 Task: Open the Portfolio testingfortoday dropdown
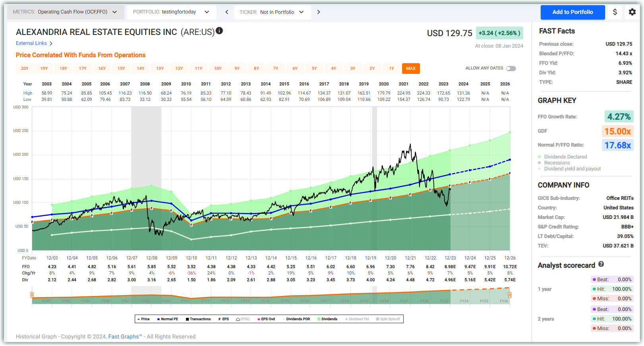172,12
